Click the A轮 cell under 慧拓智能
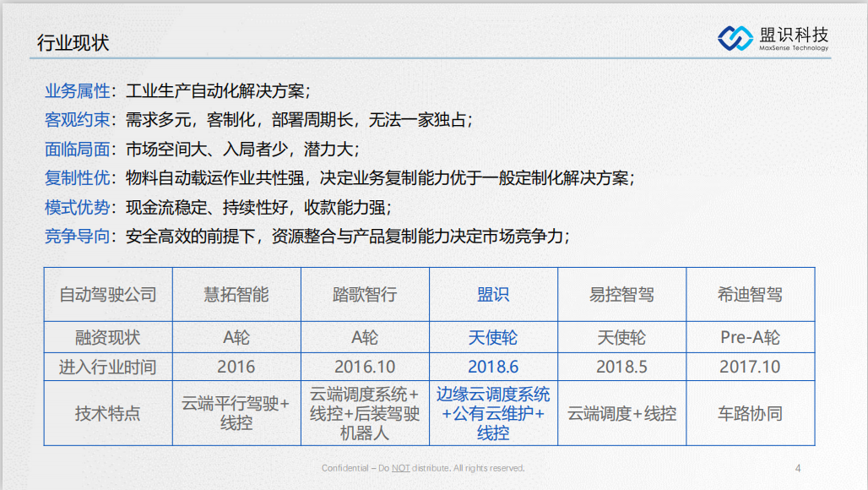This screenshot has height=490, width=868. point(236,337)
